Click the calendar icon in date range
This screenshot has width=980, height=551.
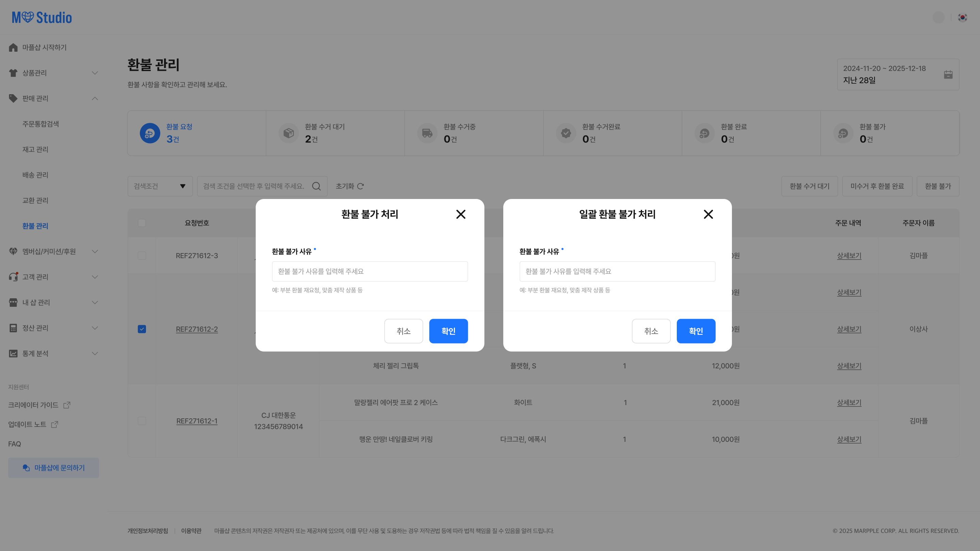point(948,74)
